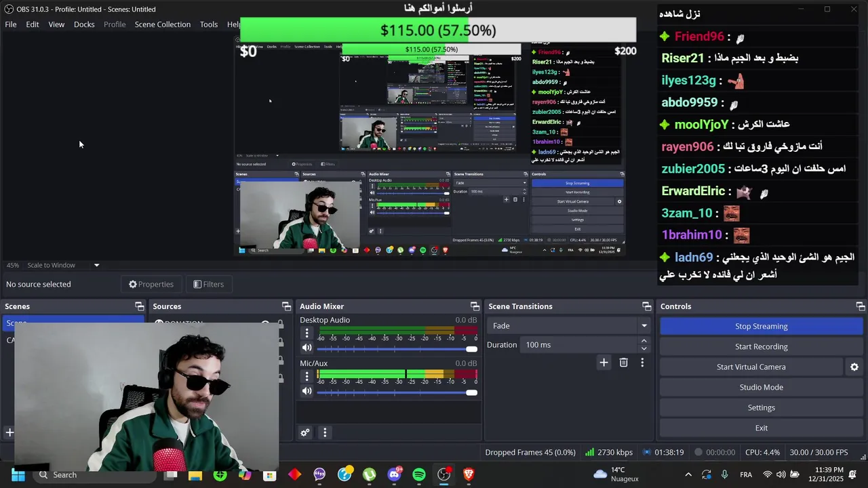Click the "30.00 / 30.00 FPS" status entry
Image resolution: width=868 pixels, height=488 pixels.
coord(818,452)
